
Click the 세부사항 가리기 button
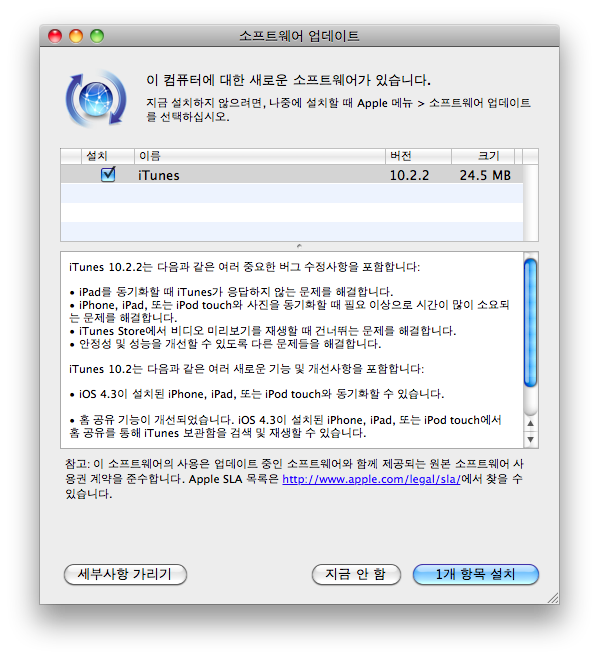pyautogui.click(x=125, y=574)
